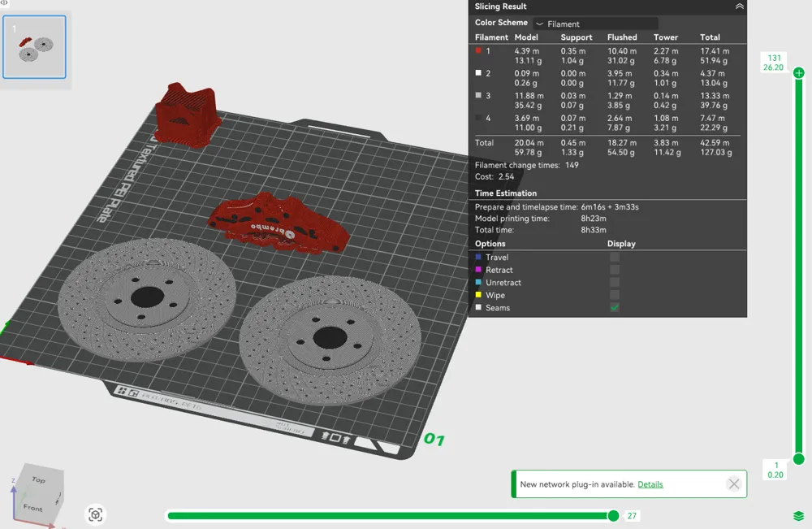Screen dimensions: 812x529
Task: Click the layers stack icon at bottom right
Action: point(798,515)
